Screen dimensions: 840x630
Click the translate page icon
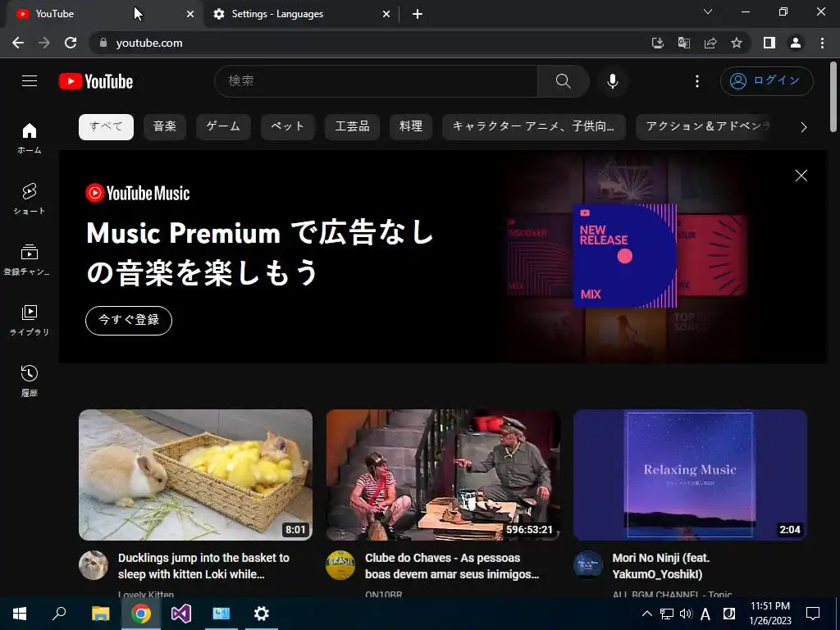pos(683,43)
